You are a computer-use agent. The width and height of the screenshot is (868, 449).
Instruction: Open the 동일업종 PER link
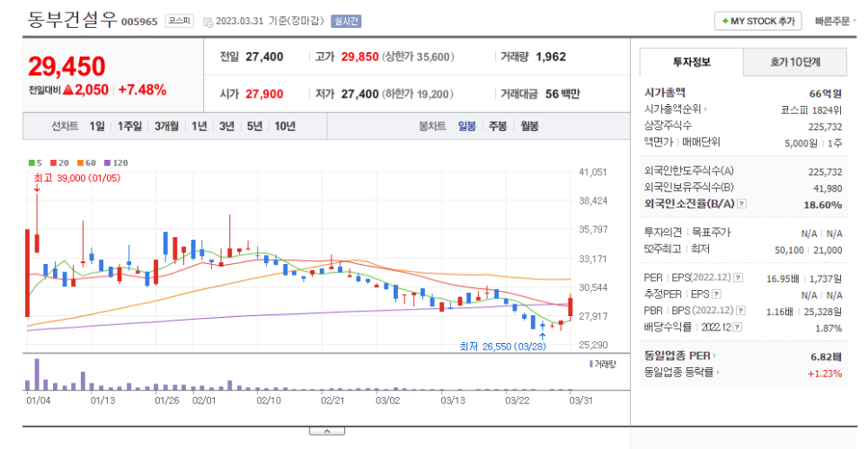click(680, 356)
